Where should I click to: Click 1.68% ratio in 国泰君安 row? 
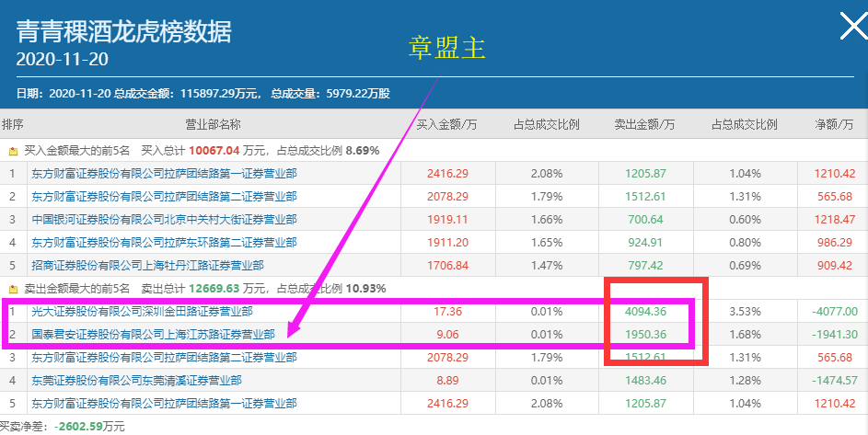[x=745, y=334]
